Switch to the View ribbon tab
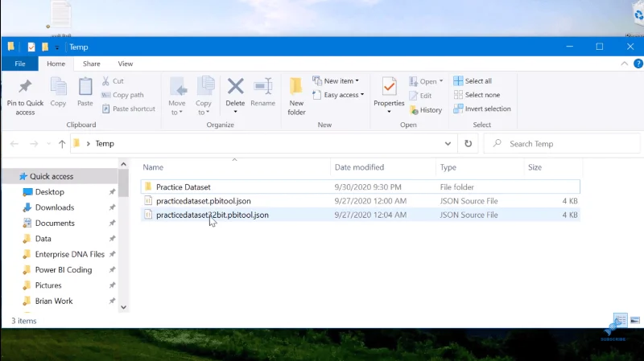Screen dimensions: 644x361 [126, 64]
